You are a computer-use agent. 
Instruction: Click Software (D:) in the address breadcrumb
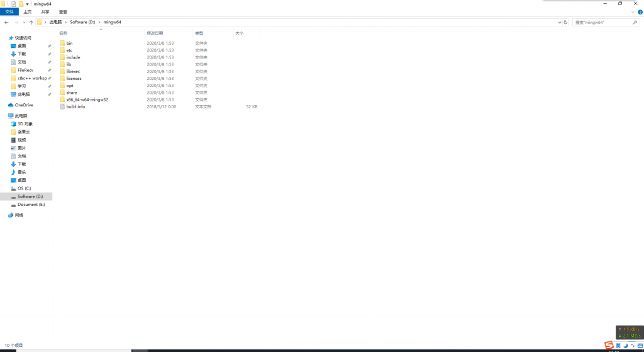(x=82, y=22)
